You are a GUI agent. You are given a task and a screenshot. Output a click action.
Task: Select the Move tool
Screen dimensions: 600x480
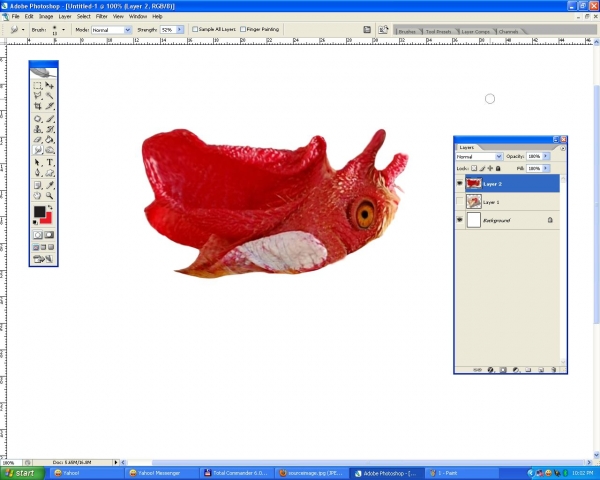pos(49,85)
